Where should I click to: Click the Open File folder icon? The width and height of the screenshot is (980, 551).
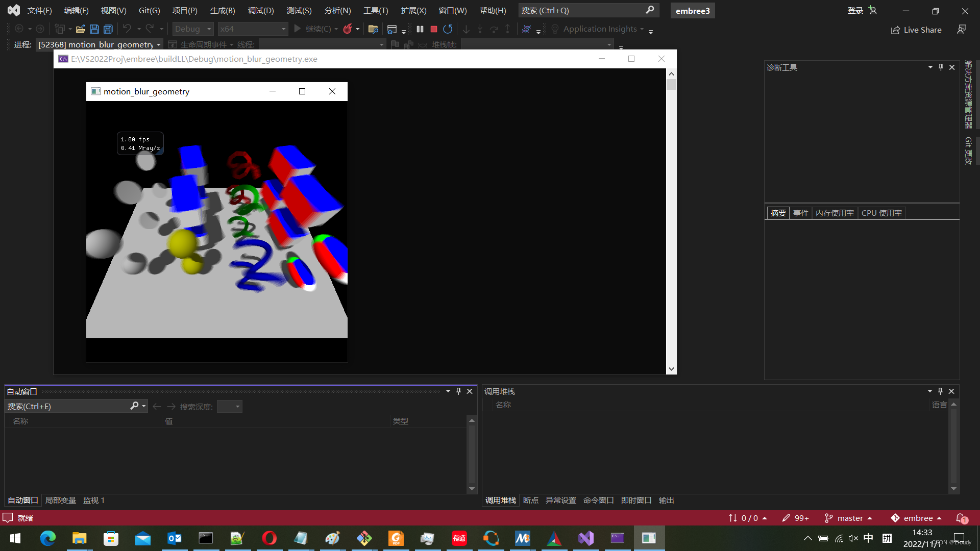[80, 29]
